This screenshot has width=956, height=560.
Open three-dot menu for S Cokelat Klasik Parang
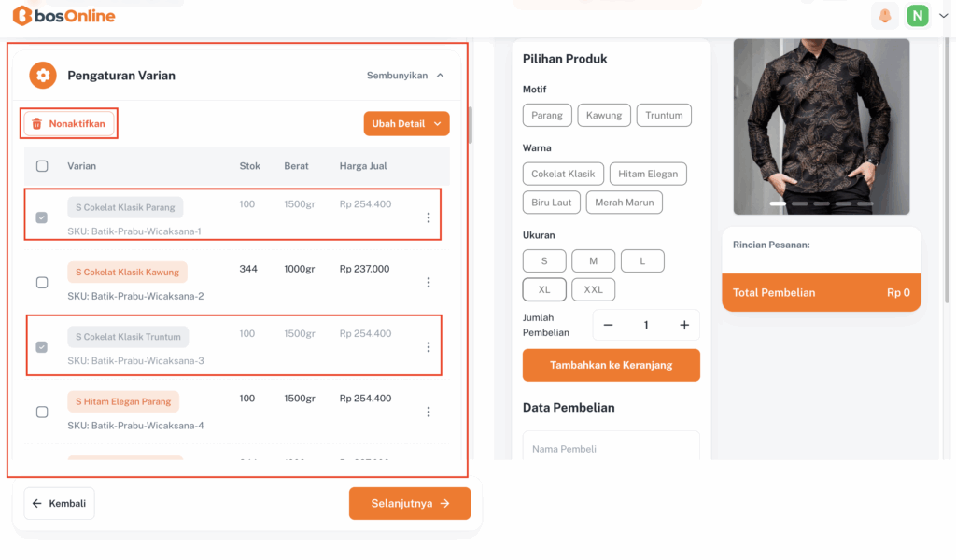tap(429, 217)
